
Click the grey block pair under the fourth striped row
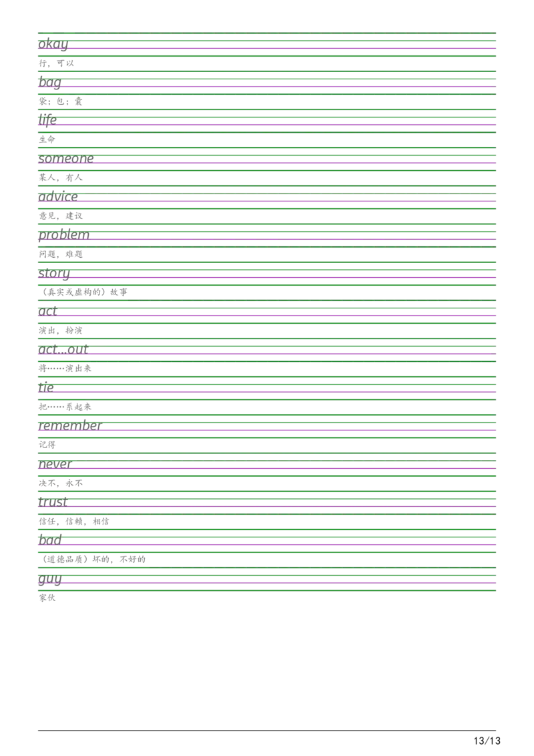pyautogui.click(x=61, y=179)
